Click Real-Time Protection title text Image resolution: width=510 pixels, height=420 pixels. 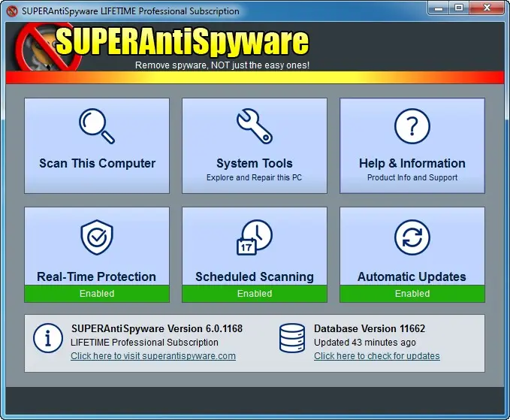[97, 276]
